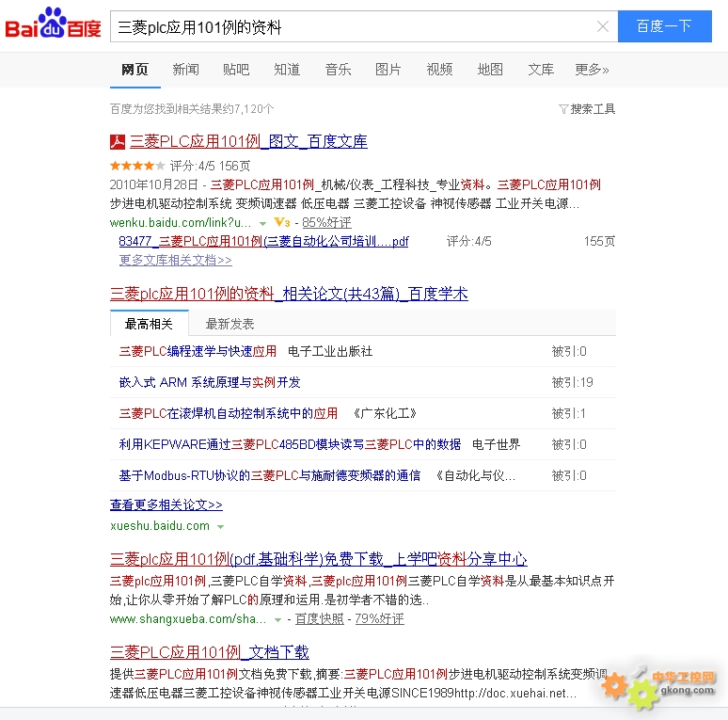
Task: Clear the search box with X icon
Action: (x=603, y=26)
